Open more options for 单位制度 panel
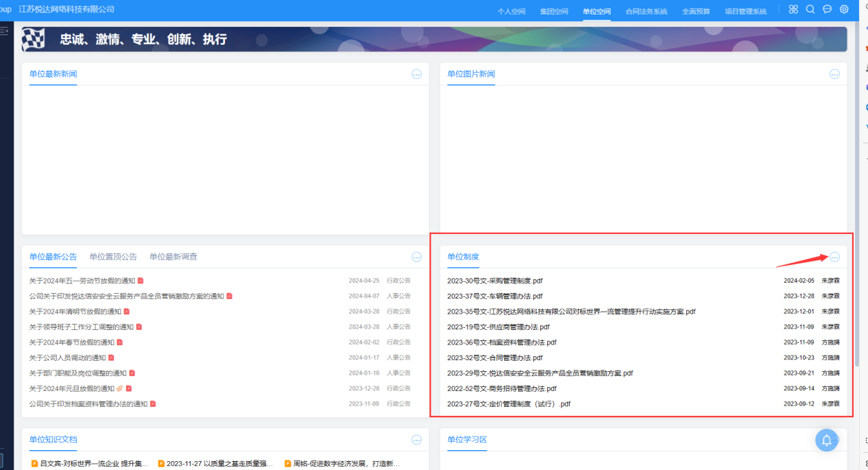The height and width of the screenshot is (470, 868). [834, 257]
